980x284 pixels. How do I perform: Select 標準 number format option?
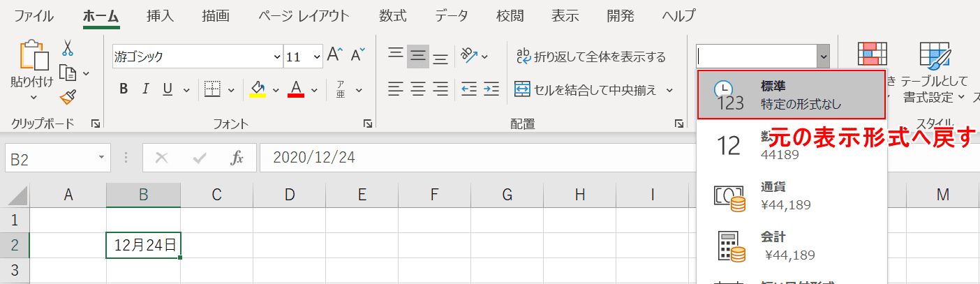click(x=792, y=95)
